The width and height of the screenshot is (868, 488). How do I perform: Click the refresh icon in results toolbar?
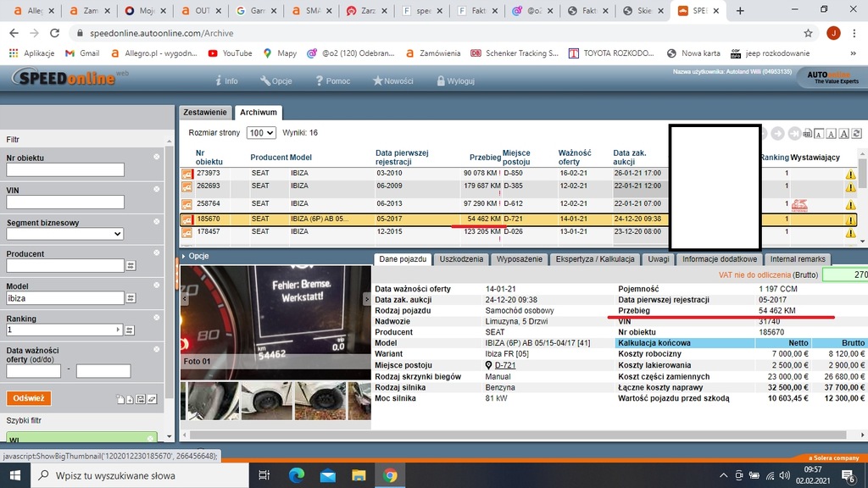858,134
